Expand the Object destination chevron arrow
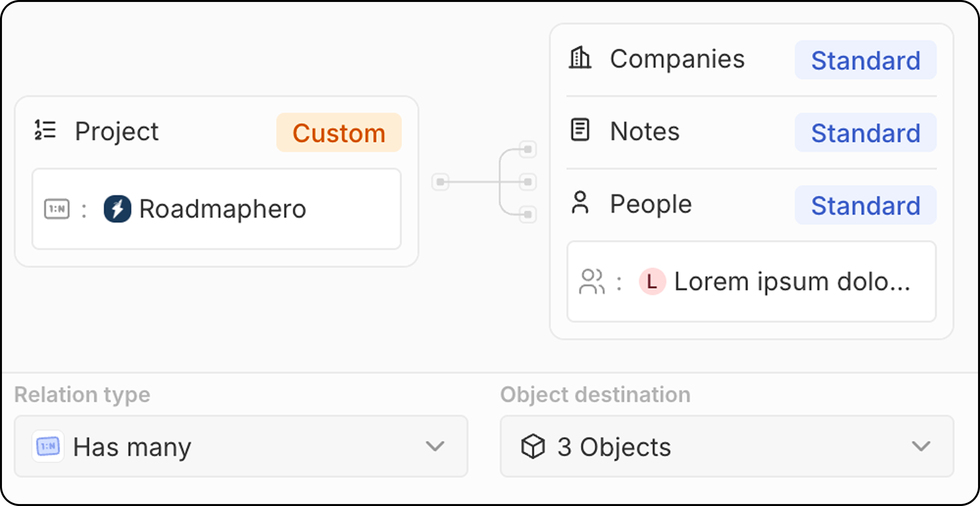980x506 pixels. pos(921,446)
